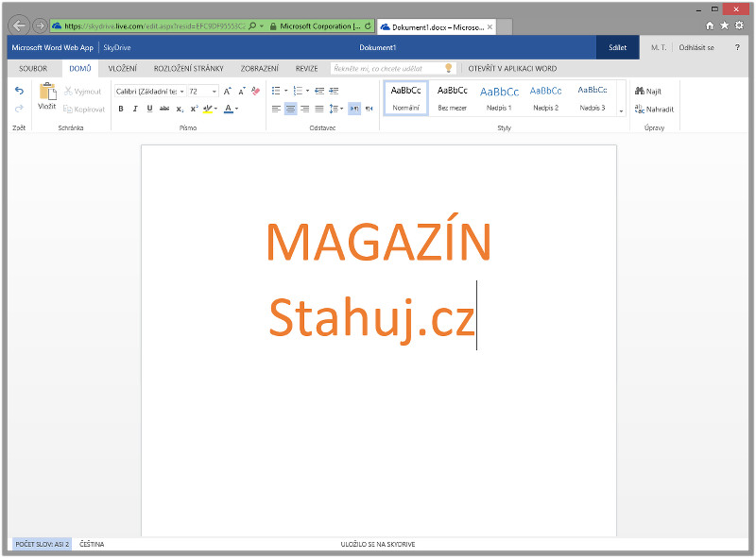Screen dimensions: 756x558
Task: Open browser home page icon
Action: point(710,25)
